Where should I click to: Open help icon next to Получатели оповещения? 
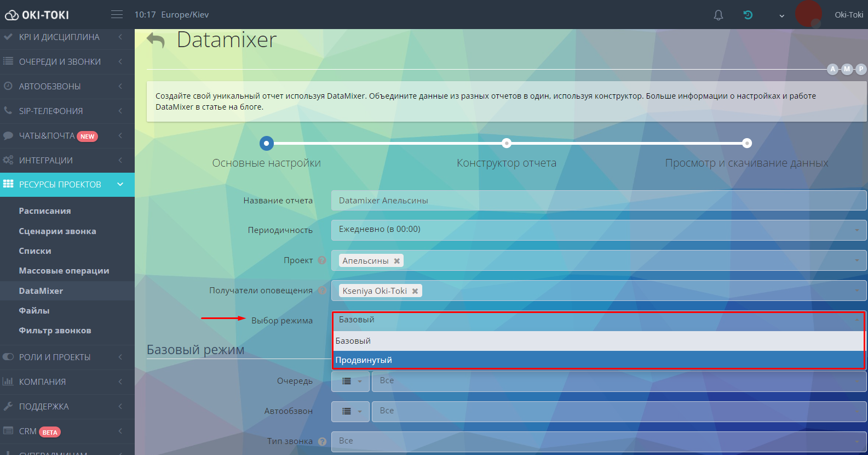coord(322,291)
